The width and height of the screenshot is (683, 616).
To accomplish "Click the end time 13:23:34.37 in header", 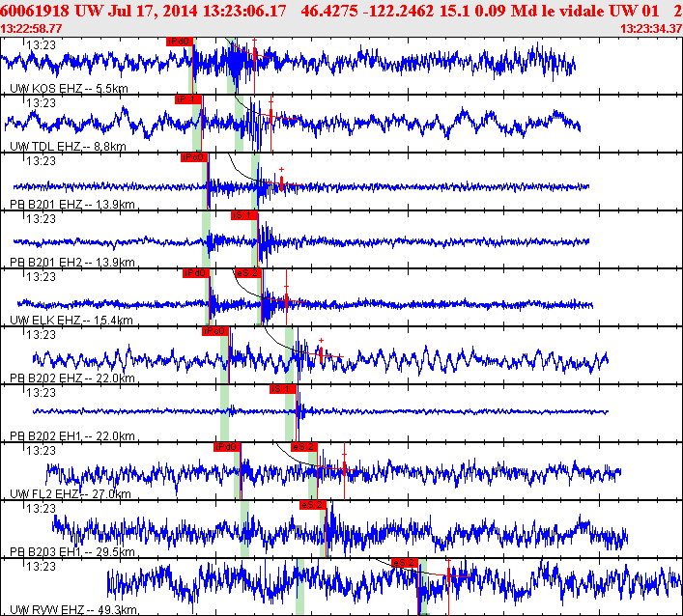I will (x=651, y=29).
